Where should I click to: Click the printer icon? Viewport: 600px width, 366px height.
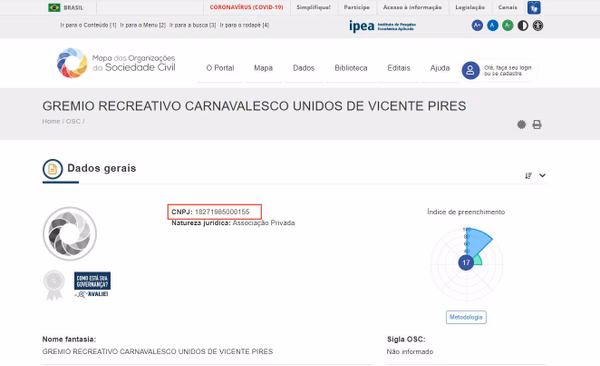coord(537,124)
